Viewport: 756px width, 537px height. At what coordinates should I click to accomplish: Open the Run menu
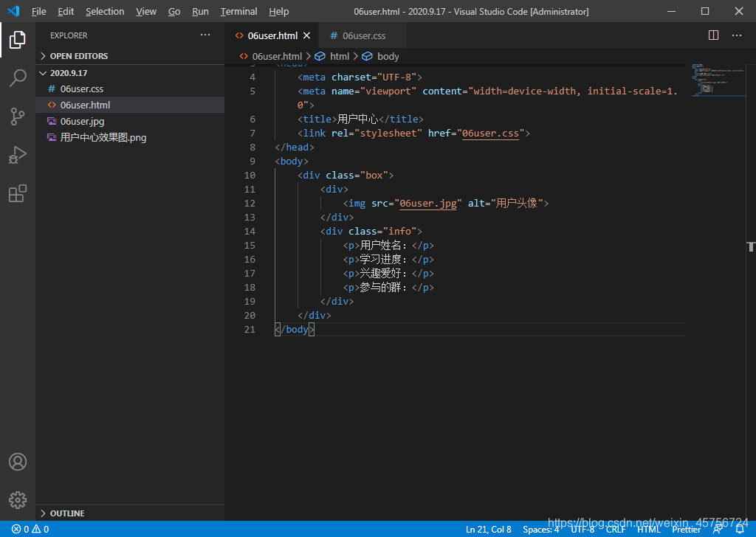[200, 11]
